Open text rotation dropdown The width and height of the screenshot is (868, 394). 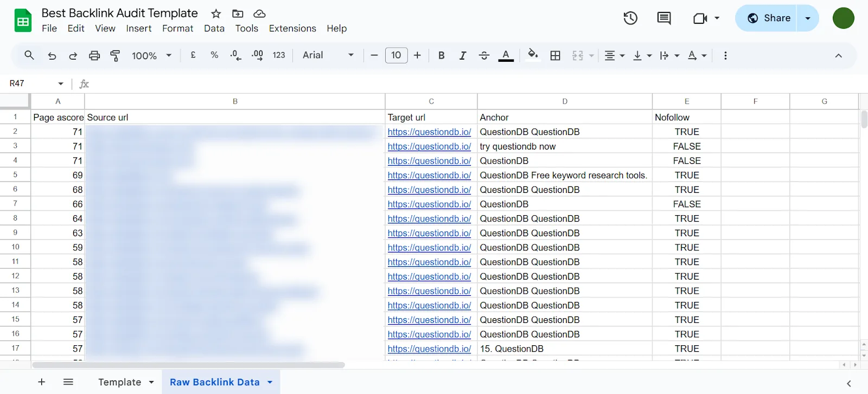(x=697, y=55)
